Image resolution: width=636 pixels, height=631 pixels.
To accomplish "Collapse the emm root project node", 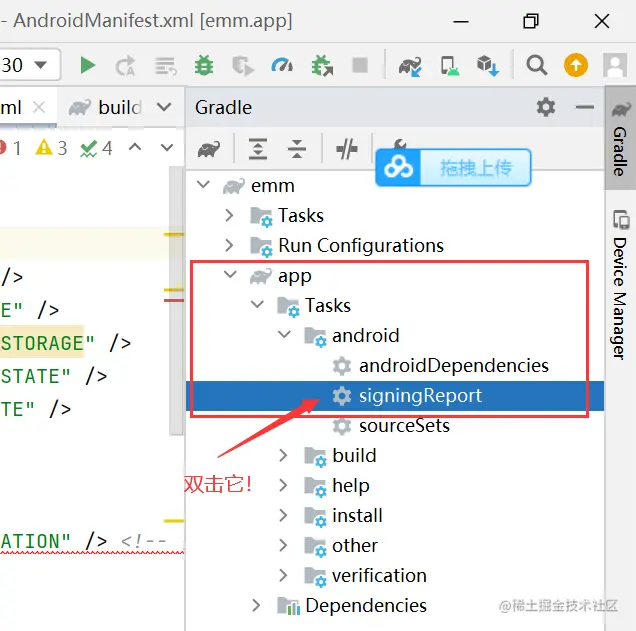I will coord(203,185).
